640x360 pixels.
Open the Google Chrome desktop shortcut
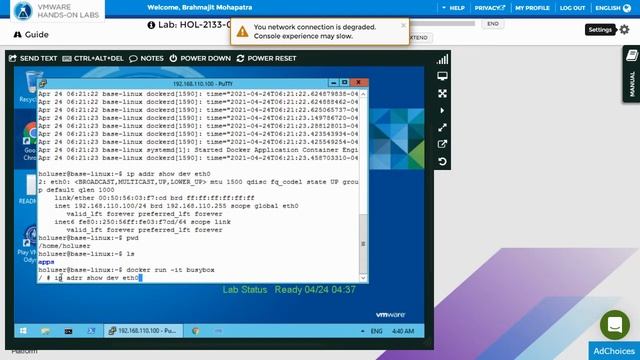click(30, 141)
